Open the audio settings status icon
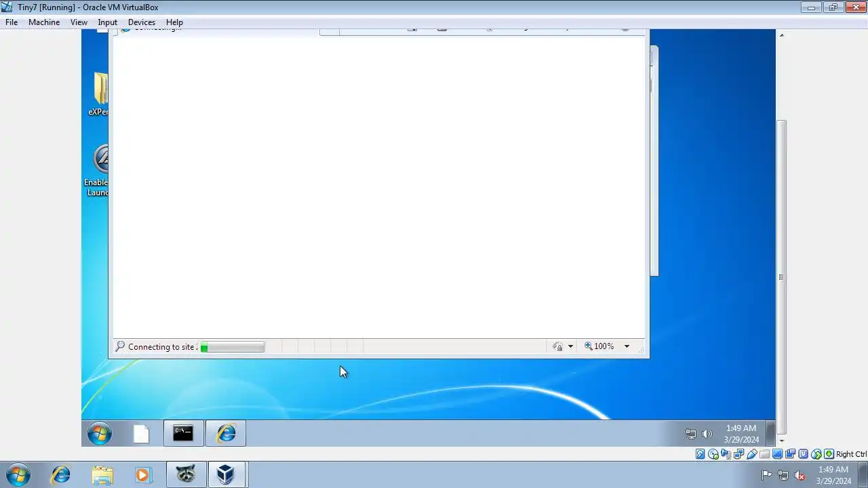Image resolution: width=868 pixels, height=488 pixels. [726, 454]
